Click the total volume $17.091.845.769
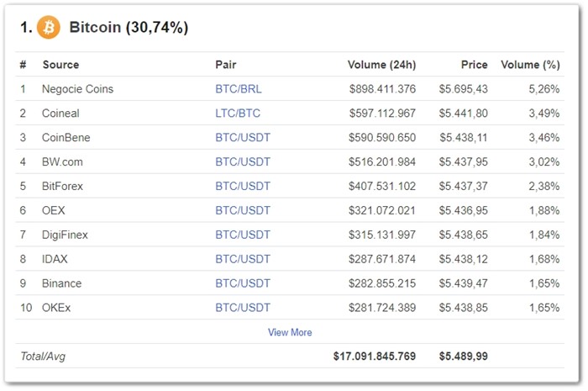 374,357
